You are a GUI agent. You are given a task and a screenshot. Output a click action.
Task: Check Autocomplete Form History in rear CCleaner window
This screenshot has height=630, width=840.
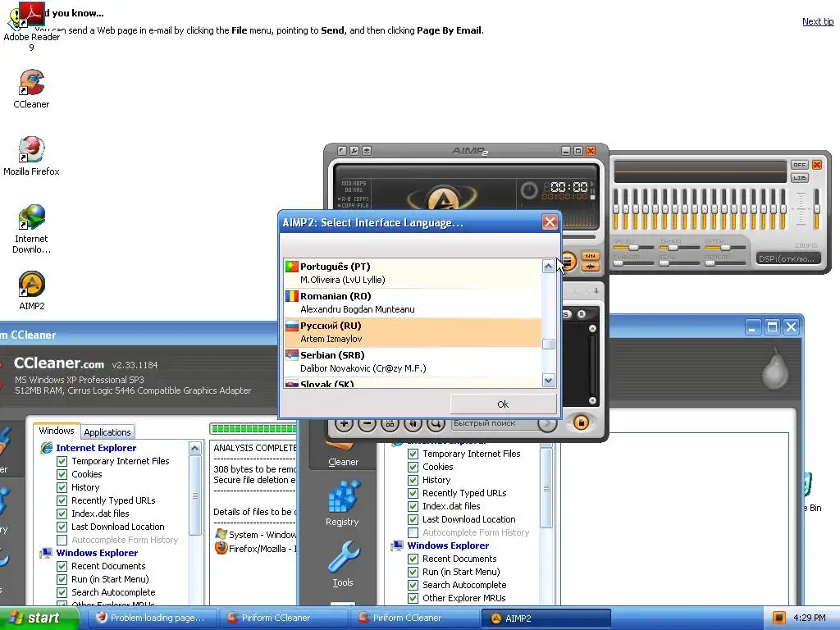point(62,540)
